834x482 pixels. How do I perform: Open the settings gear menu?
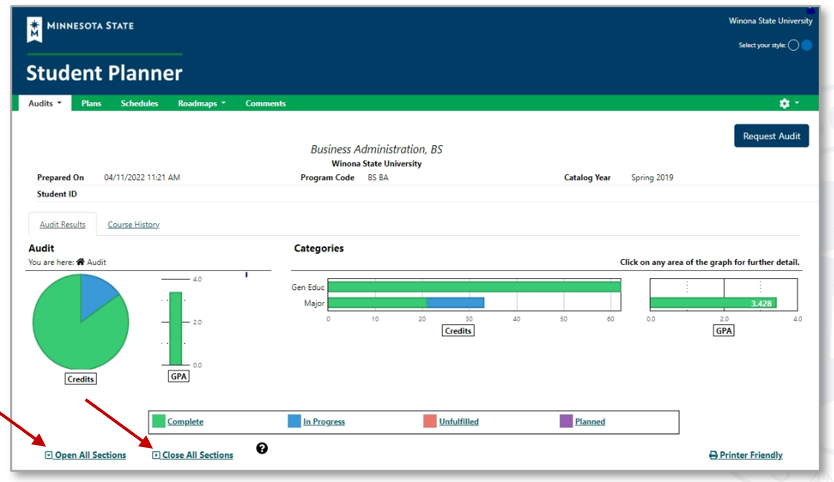pyautogui.click(x=785, y=103)
